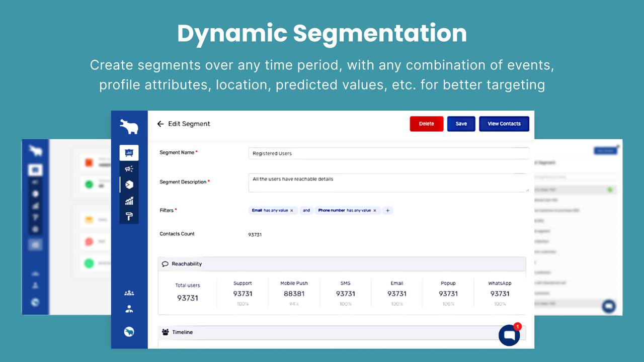Click the round hippo avatar at sidebar bottom
644x362 pixels.
click(x=129, y=331)
